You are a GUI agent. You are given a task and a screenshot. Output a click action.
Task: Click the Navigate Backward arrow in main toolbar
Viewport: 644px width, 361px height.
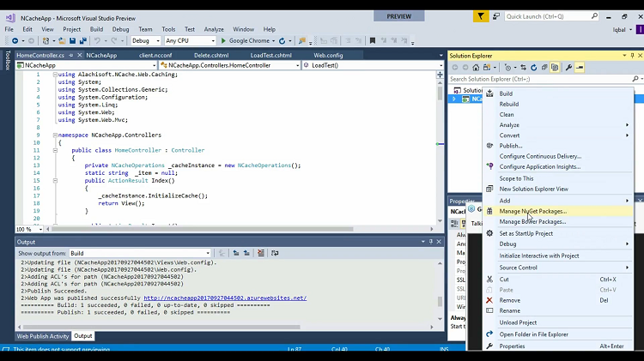[15, 40]
